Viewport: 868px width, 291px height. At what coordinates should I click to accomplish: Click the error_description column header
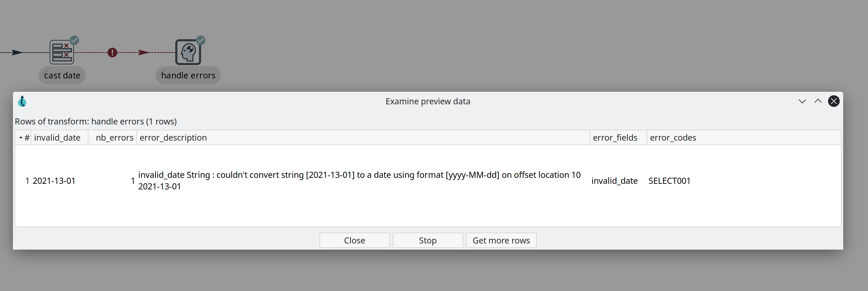coord(173,138)
